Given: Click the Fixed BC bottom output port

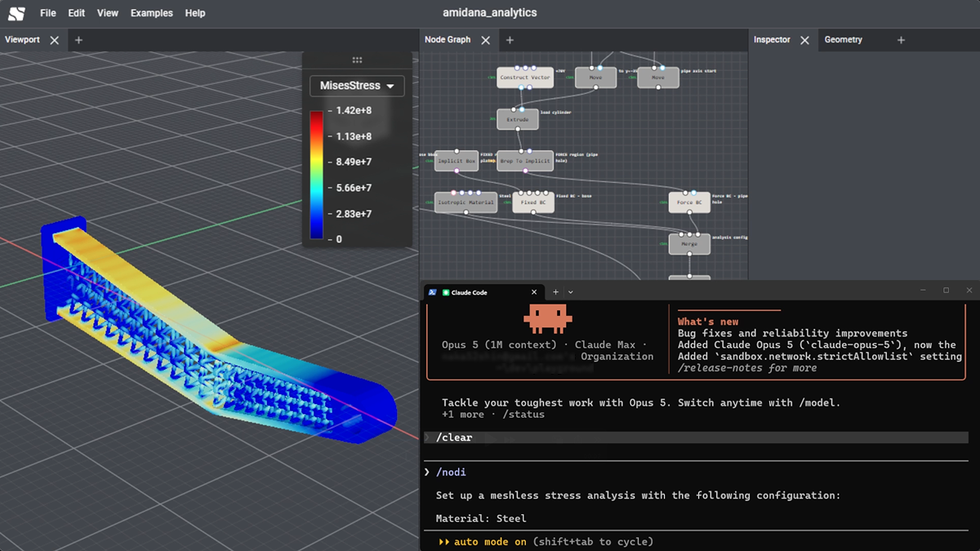Looking at the screenshot, I should pyautogui.click(x=533, y=212).
